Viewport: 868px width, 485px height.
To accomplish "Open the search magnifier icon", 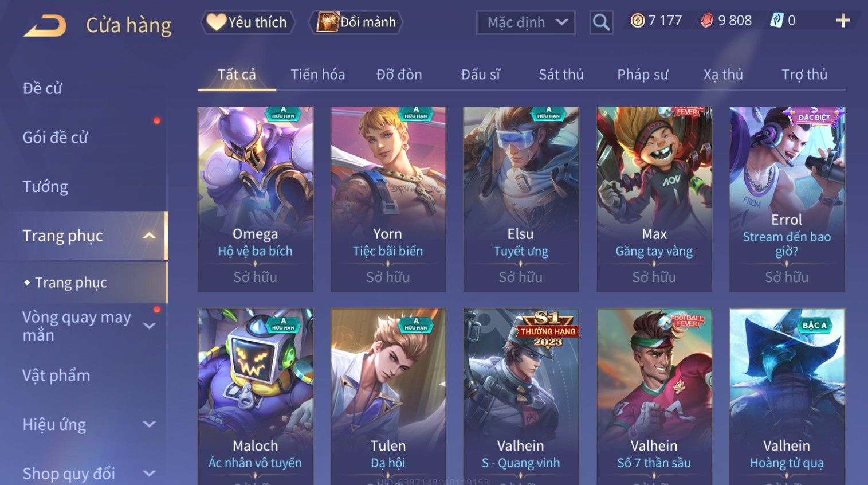I will click(601, 22).
